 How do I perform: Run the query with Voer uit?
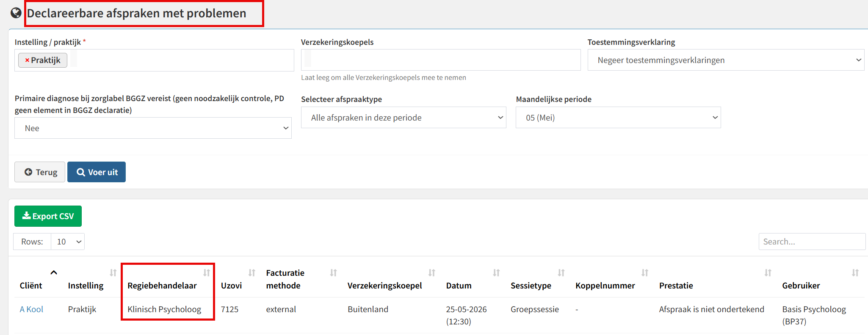click(x=97, y=172)
